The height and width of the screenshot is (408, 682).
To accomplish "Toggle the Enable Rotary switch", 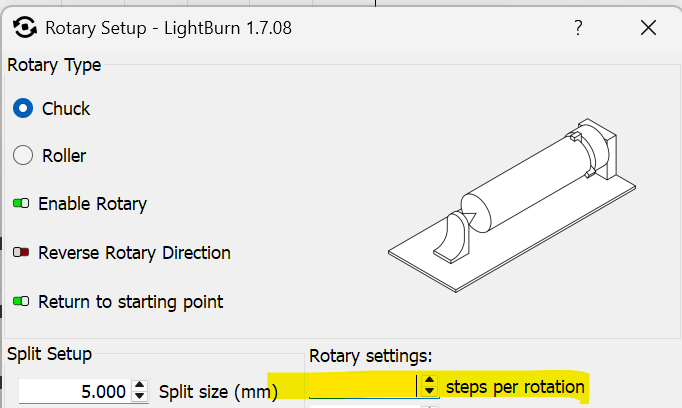I will point(21,203).
